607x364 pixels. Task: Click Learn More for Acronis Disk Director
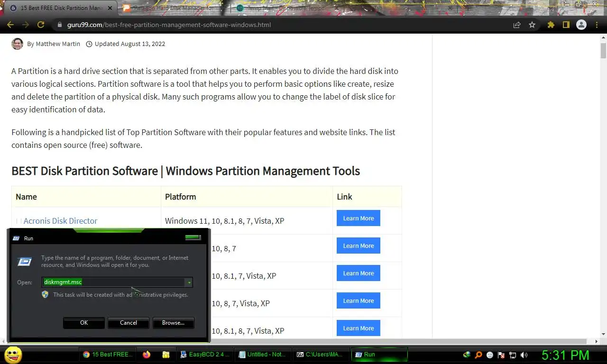click(x=359, y=218)
